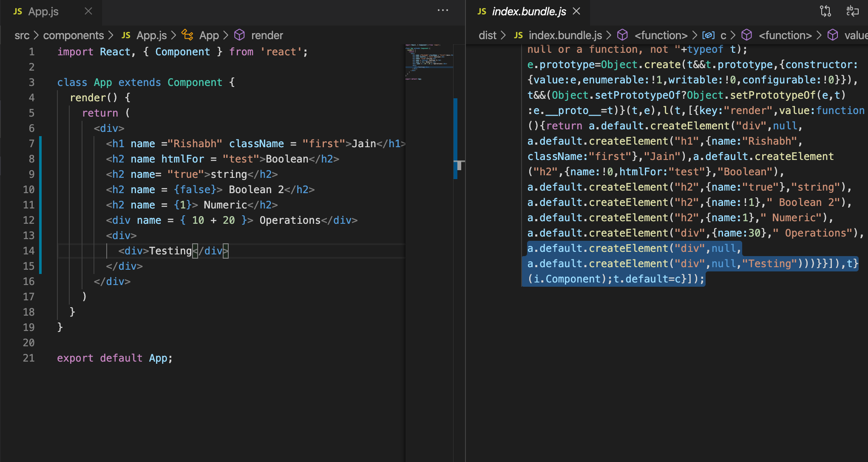This screenshot has width=868, height=462.
Task: Click the JS icon beside index.bundle.js breadcrumb
Action: coord(518,35)
